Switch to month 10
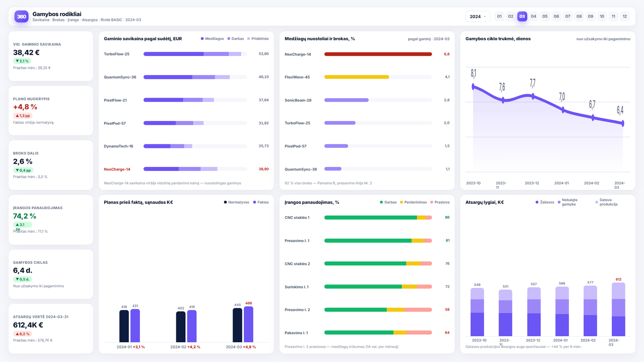 (602, 16)
